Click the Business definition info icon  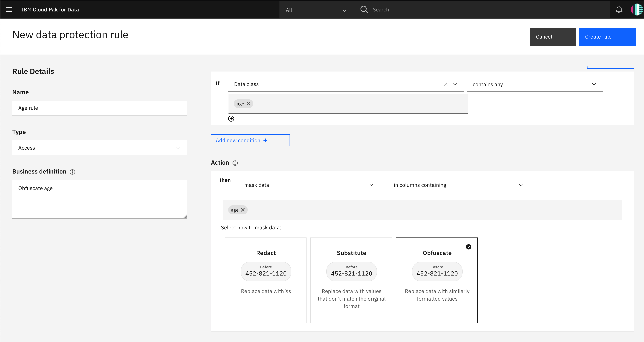(x=72, y=172)
